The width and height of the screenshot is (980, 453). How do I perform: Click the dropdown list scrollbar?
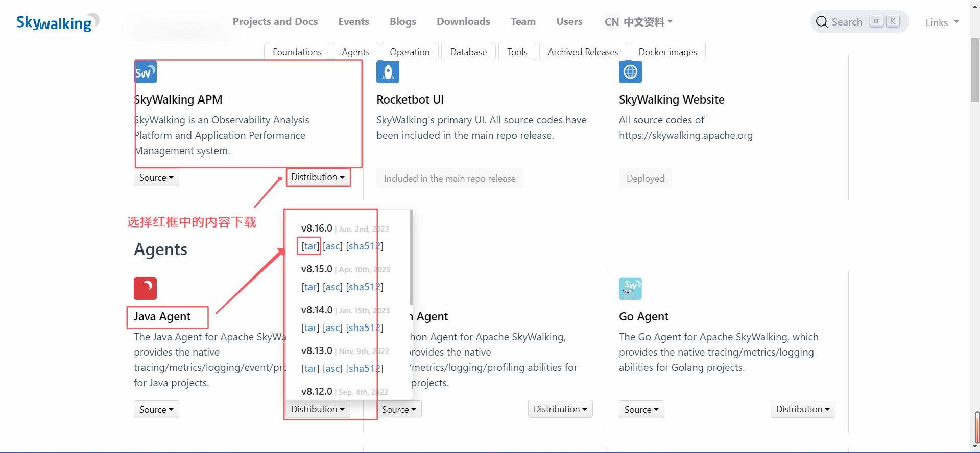pyautogui.click(x=411, y=258)
